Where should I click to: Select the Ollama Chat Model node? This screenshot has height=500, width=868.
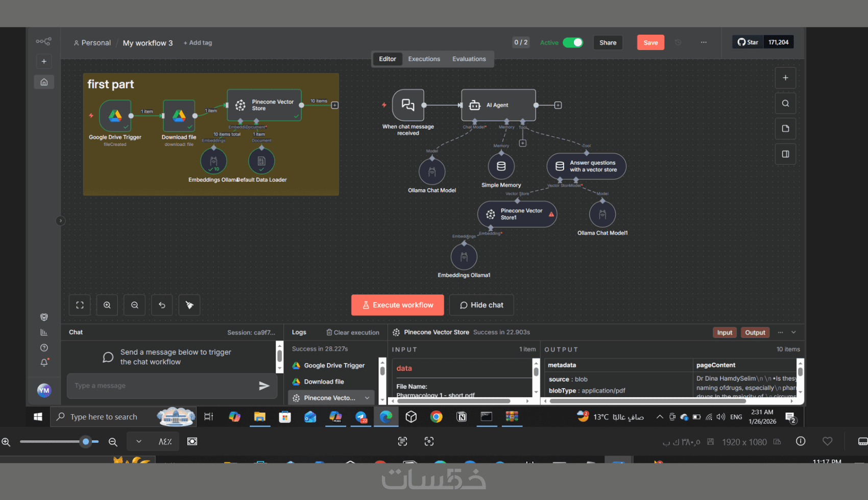(x=432, y=172)
